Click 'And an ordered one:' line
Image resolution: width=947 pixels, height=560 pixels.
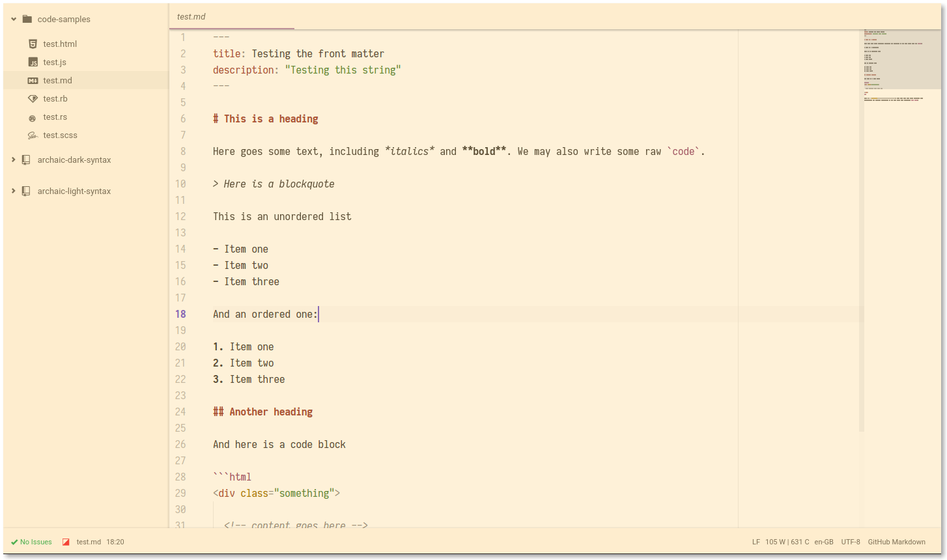266,314
